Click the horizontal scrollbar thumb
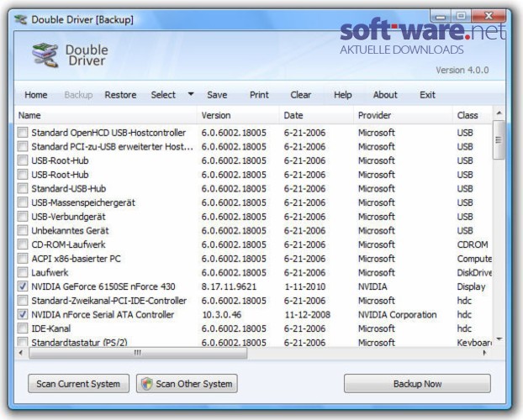 [138, 353]
